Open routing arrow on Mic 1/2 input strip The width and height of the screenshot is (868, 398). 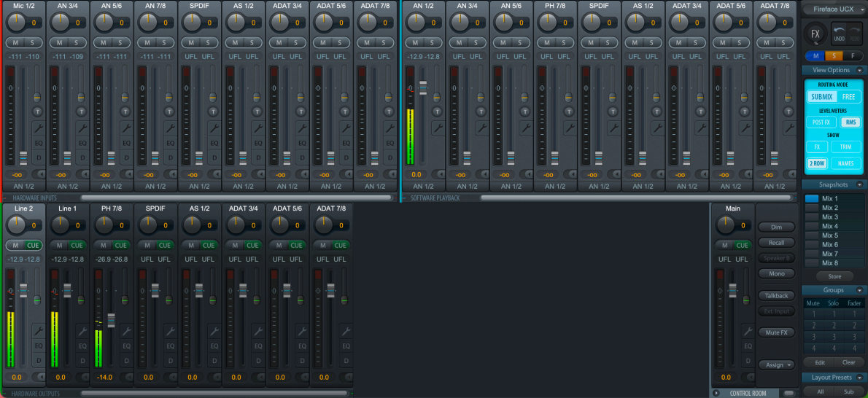tap(38, 174)
